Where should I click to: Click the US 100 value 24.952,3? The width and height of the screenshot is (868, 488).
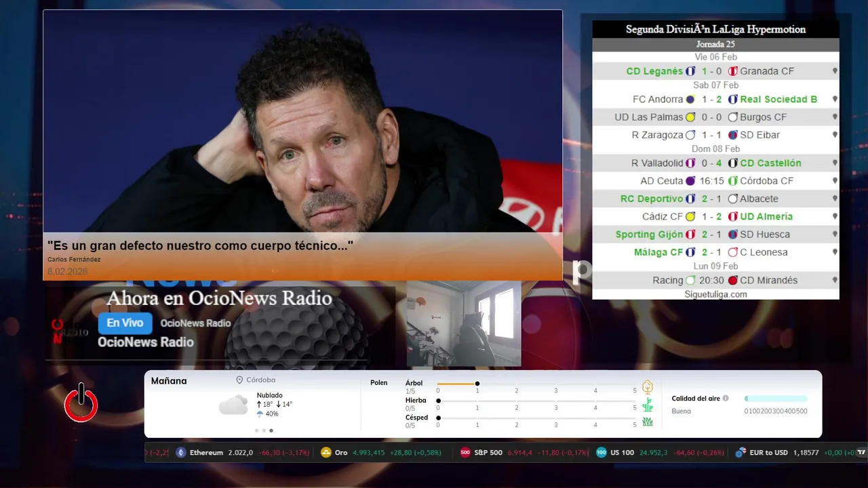point(653,453)
